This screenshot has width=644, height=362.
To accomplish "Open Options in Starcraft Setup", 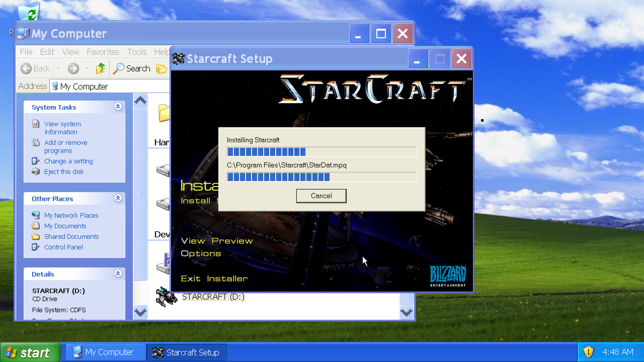I will [x=201, y=253].
